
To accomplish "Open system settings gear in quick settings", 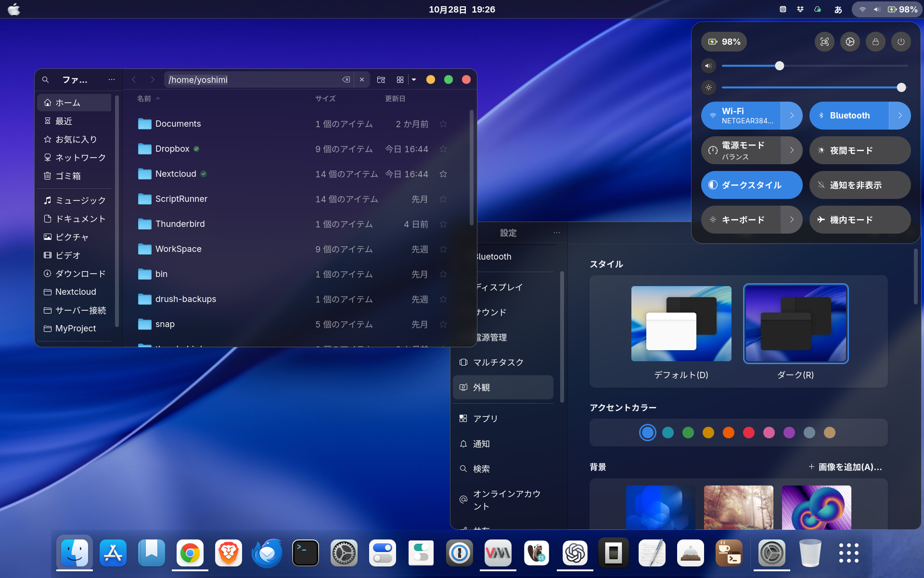I will pos(850,42).
